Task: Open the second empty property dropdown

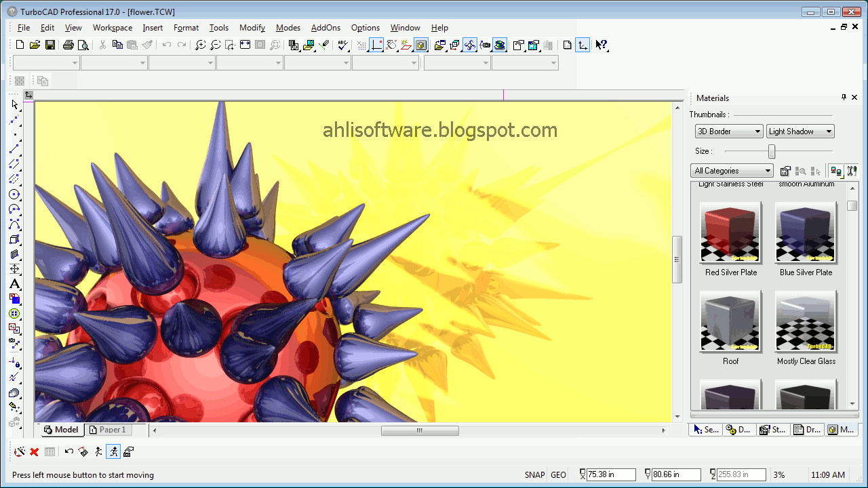Action: pyautogui.click(x=114, y=63)
